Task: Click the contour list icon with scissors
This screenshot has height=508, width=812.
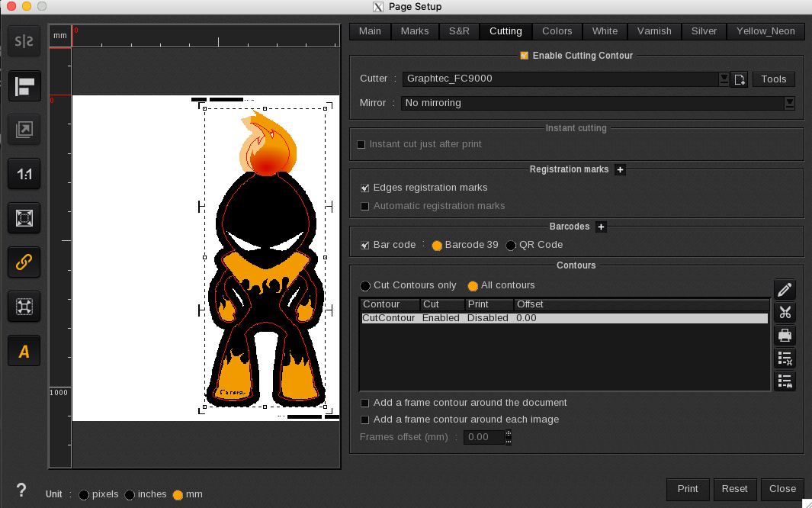Action: [785, 358]
